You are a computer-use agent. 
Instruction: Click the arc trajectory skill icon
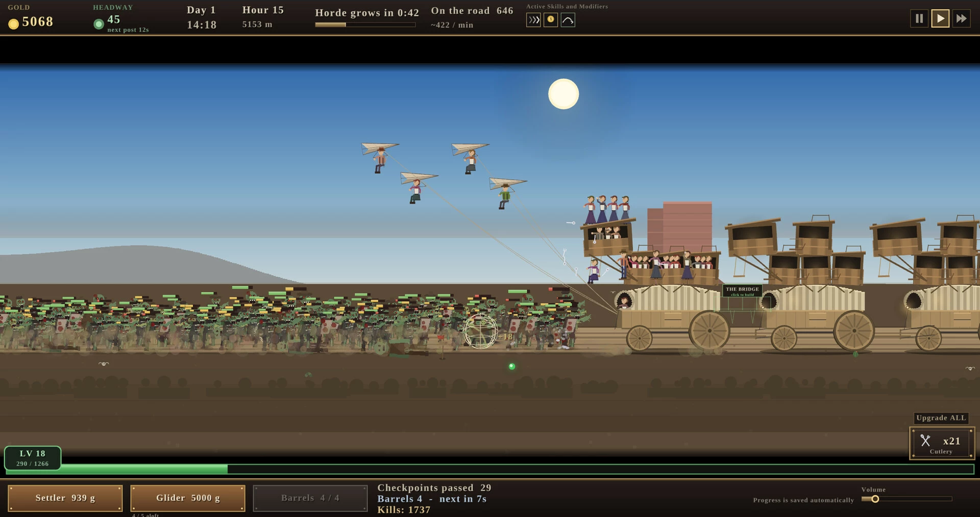tap(568, 20)
